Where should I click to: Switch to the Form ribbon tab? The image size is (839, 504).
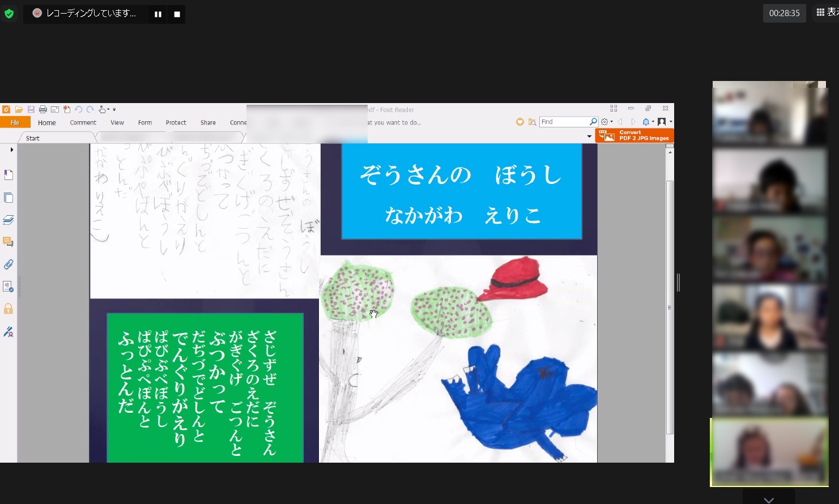click(145, 122)
